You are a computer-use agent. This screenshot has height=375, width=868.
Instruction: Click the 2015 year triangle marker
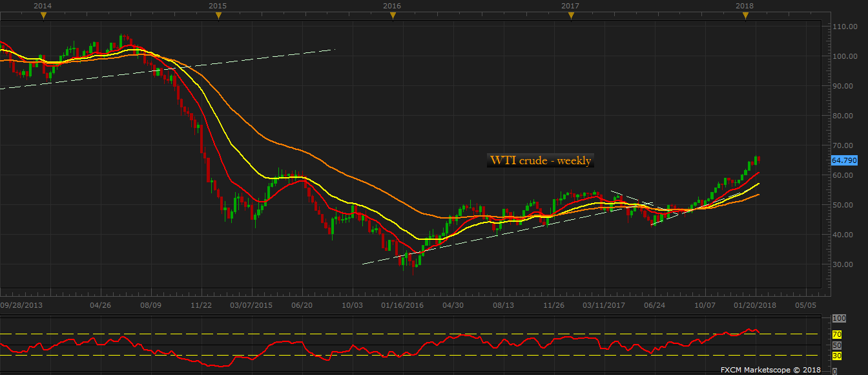point(218,16)
